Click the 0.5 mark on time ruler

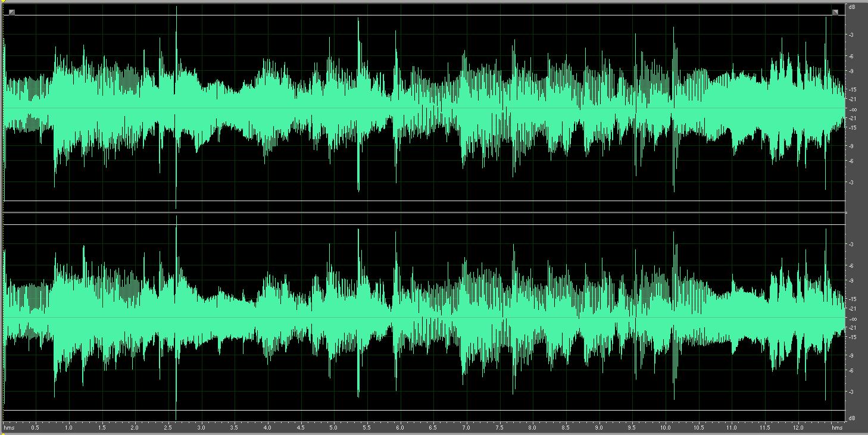point(35,427)
